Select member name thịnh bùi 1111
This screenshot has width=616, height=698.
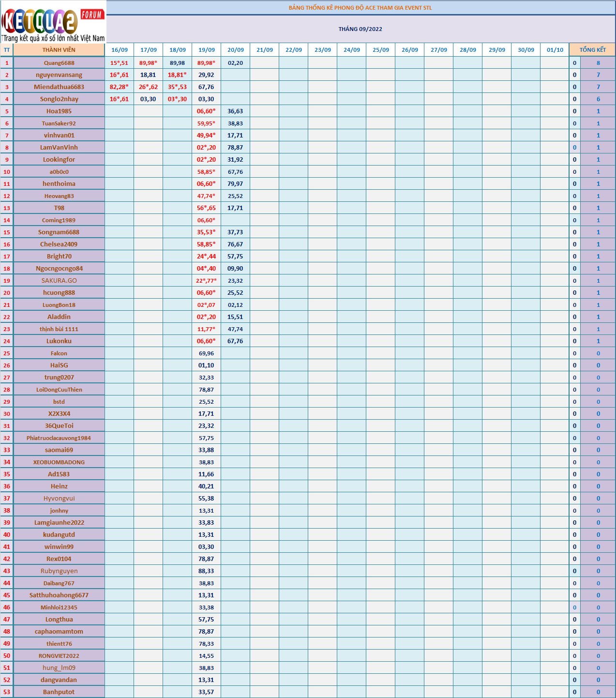(x=59, y=329)
